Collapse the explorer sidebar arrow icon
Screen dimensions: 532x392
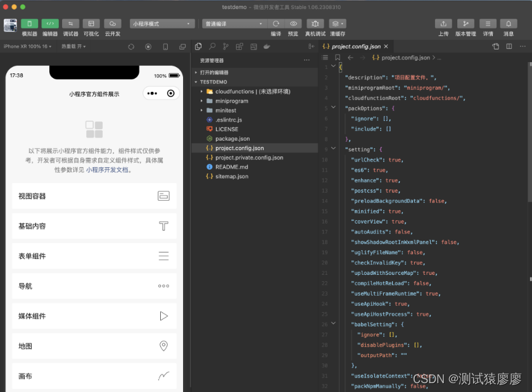[x=311, y=46]
